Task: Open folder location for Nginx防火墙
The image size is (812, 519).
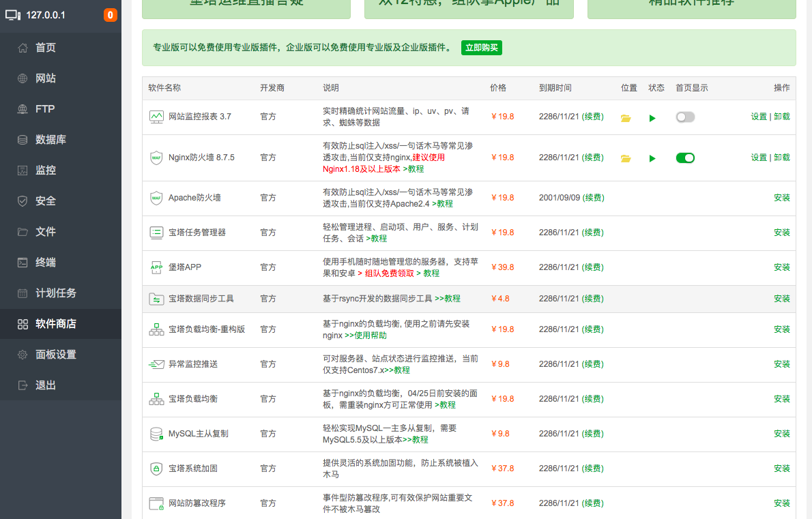Action: click(x=626, y=158)
